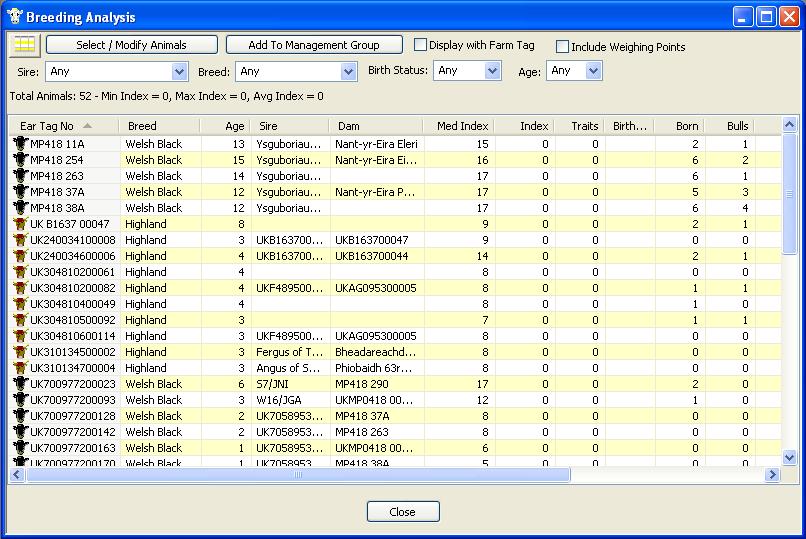Screen dimensions: 806x539
Task: Sort by Ear Tag No column header
Action: point(64,126)
